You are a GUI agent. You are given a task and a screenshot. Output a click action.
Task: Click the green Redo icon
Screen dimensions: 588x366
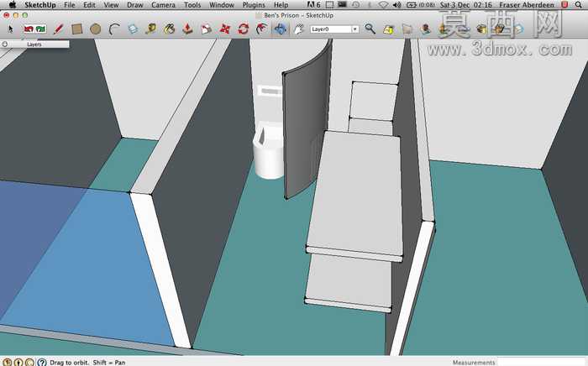click(41, 29)
